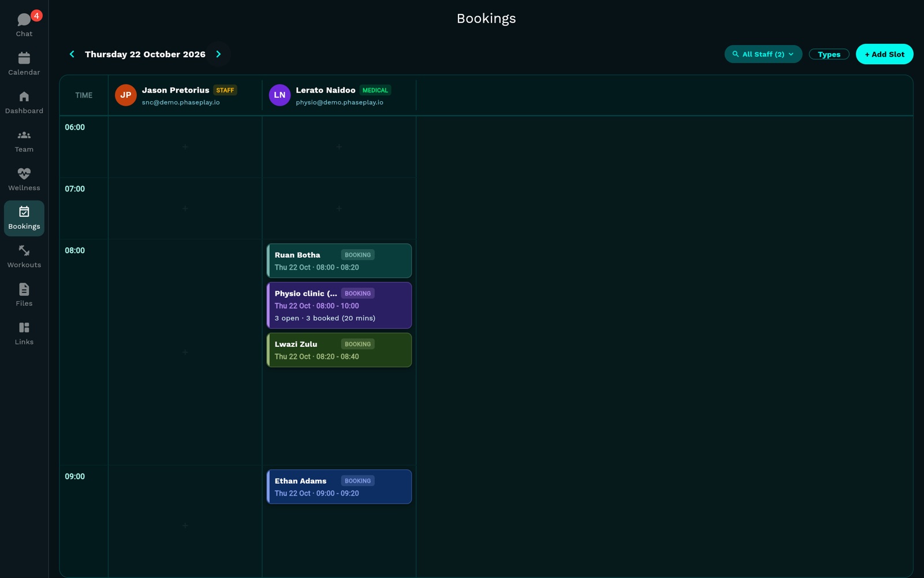924x578 pixels.
Task: Click the + Add Slot button
Action: (x=884, y=54)
